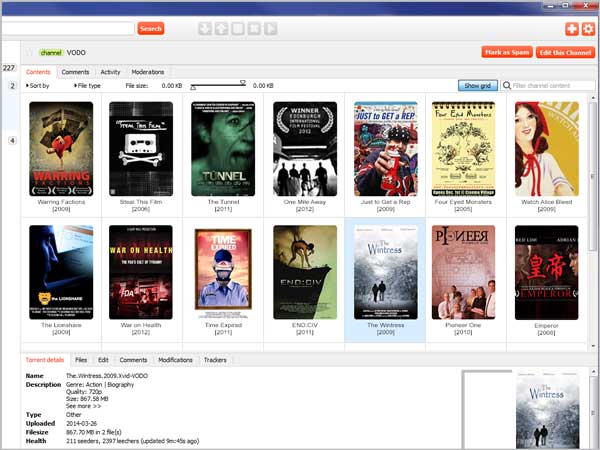Open the Edit tab in details panel
This screenshot has width=600, height=450.
pyautogui.click(x=103, y=360)
